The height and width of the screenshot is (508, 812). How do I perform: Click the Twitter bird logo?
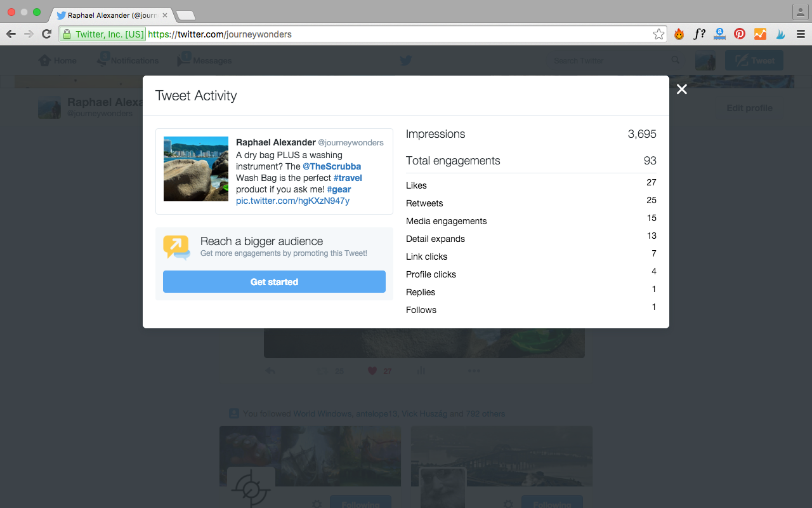point(406,60)
